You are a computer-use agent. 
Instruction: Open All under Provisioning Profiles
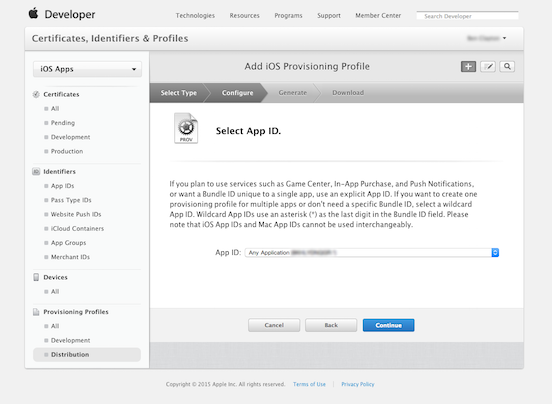(x=55, y=326)
